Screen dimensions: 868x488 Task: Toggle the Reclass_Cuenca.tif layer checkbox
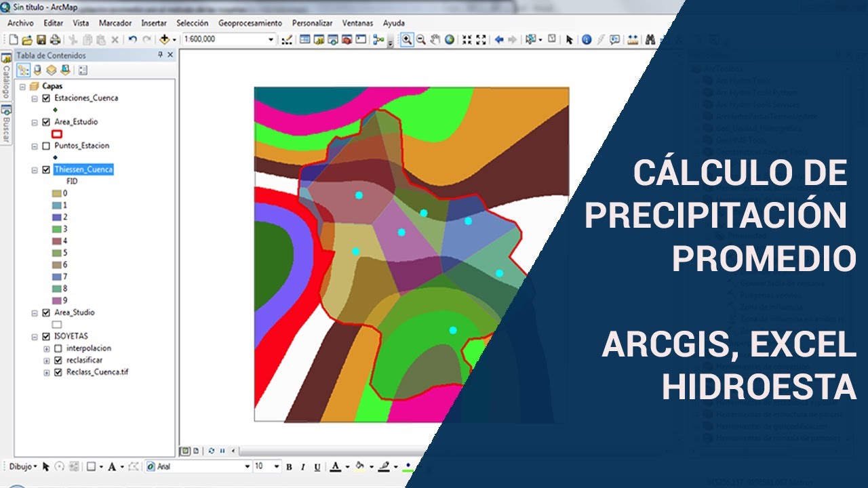point(58,373)
